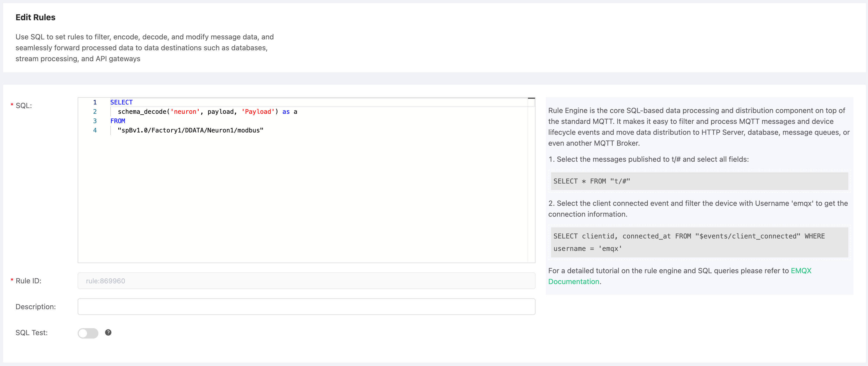Click the 'as' keyword on line 2
Image resolution: width=868 pixels, height=366 pixels.
click(286, 112)
